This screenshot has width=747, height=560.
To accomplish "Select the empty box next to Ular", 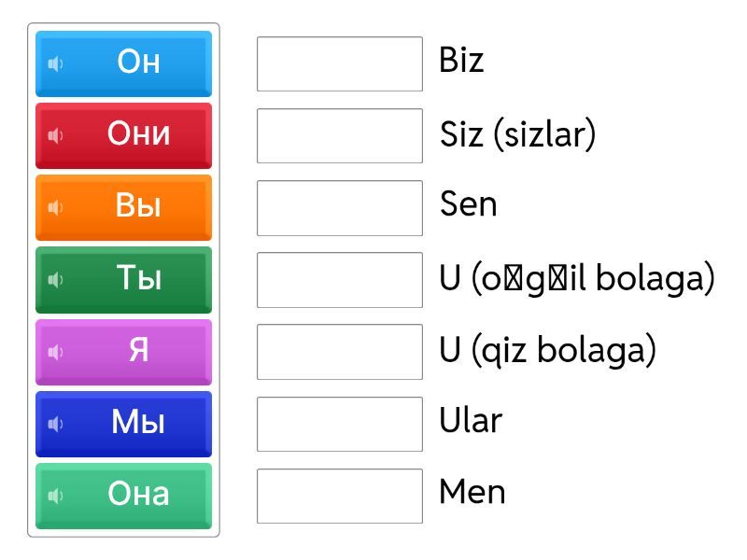I will (x=340, y=424).
